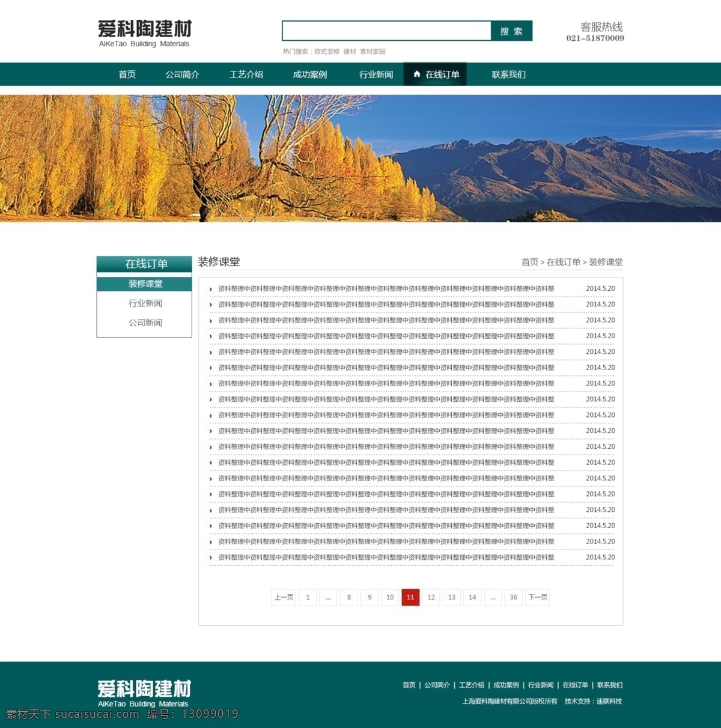Screen dimensions: 721x728
Task: Click 首页 in the breadcrumb trail
Action: [x=529, y=262]
